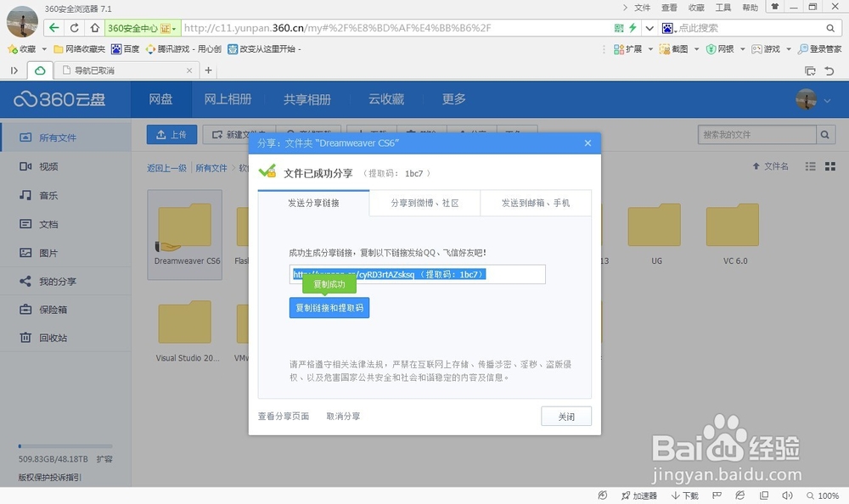Click the share dialog close X
The height and width of the screenshot is (504, 849).
coord(588,143)
